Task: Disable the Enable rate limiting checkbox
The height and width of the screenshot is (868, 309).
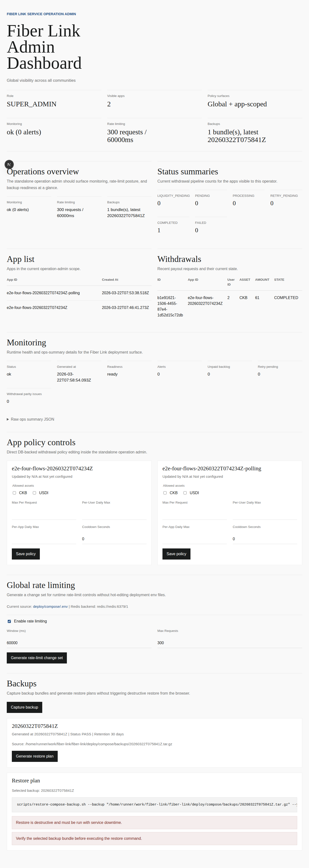Action: click(9, 621)
